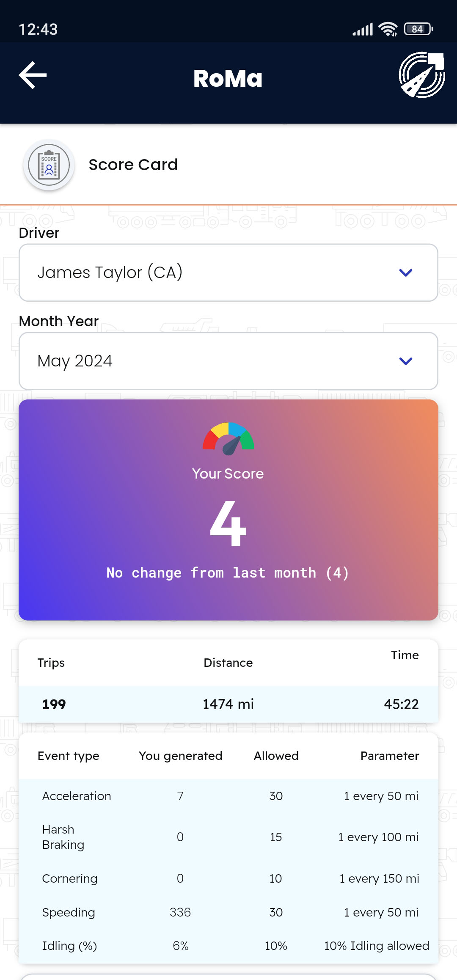Tap the RoMa title text

pyautogui.click(x=228, y=78)
